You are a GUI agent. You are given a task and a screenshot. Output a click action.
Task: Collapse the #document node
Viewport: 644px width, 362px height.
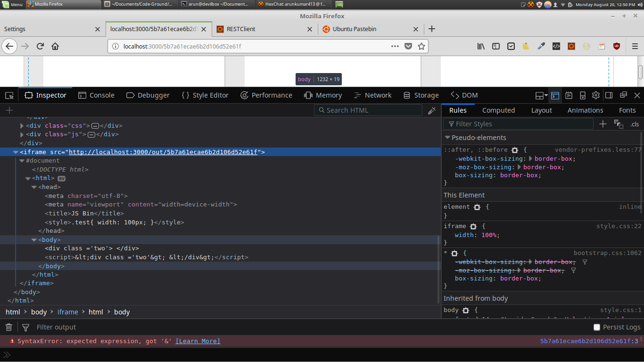[22, 161]
